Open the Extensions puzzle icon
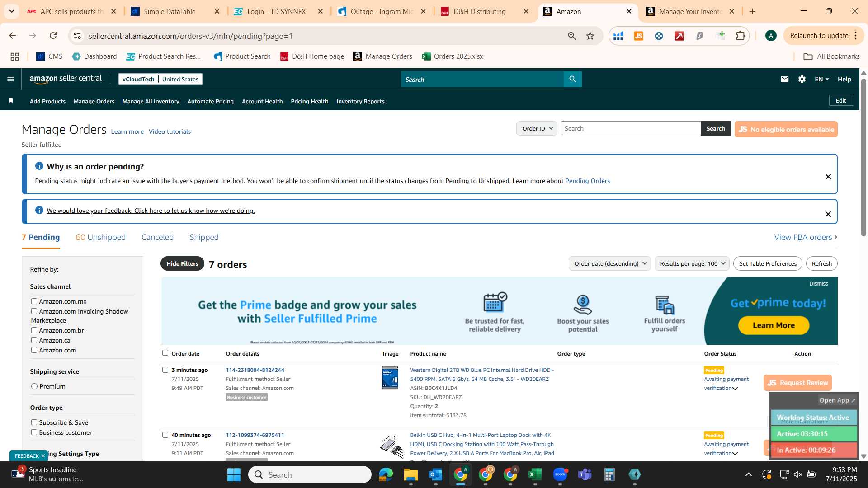Viewport: 868px width, 488px height. [741, 36]
